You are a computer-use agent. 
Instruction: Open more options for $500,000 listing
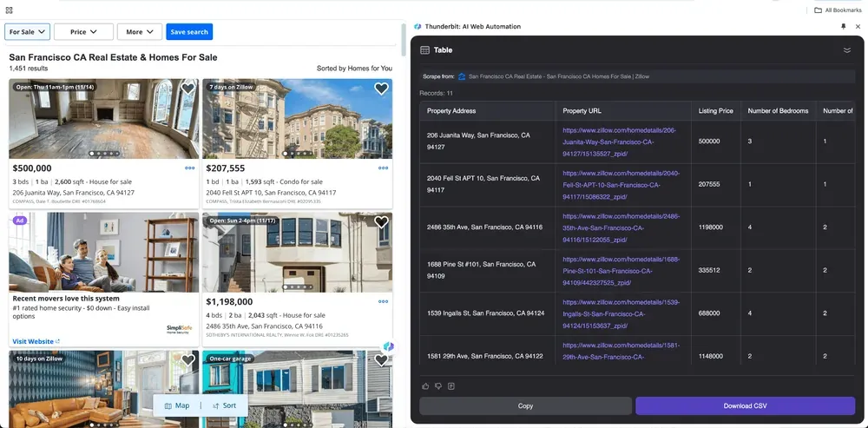[190, 168]
